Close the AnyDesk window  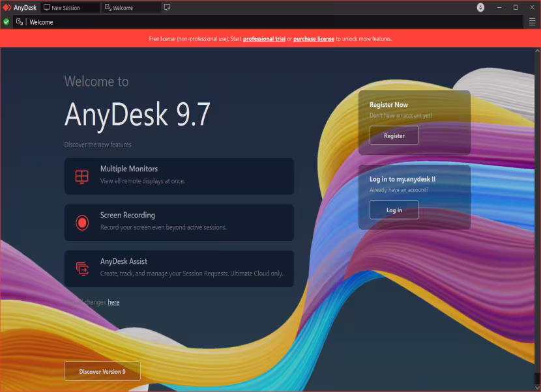pyautogui.click(x=532, y=7)
